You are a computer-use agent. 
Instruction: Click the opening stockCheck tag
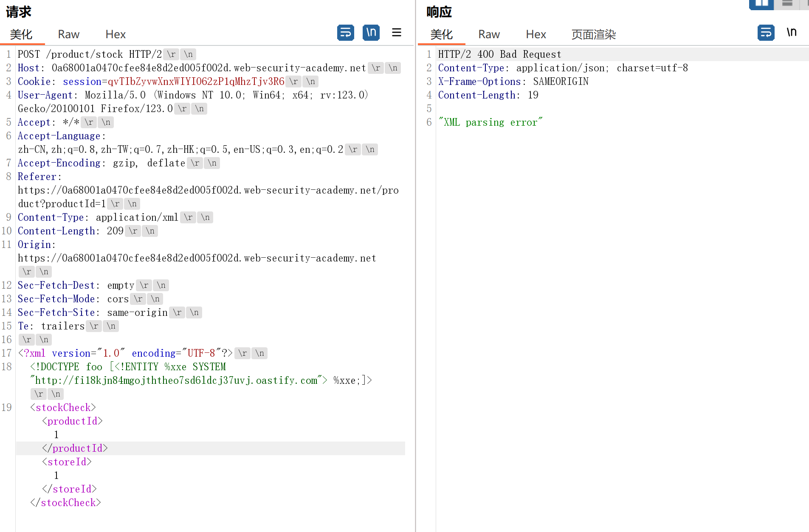click(63, 408)
